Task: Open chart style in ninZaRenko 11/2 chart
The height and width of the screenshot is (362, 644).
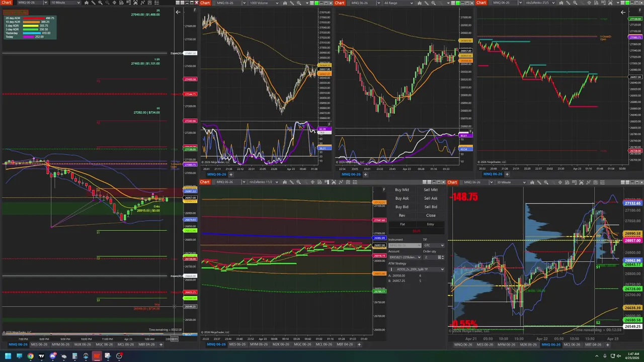Action: 285,182
